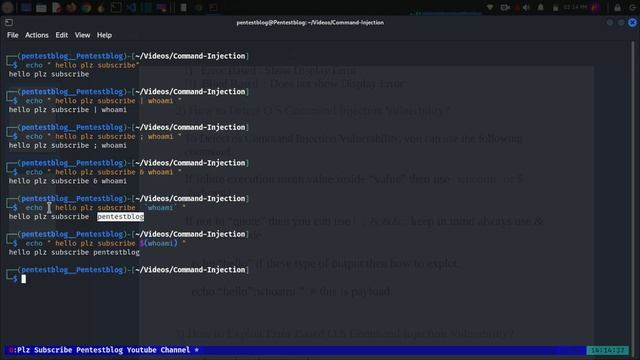The width and height of the screenshot is (640, 360).
Task: Open the File menu
Action: coord(13,35)
